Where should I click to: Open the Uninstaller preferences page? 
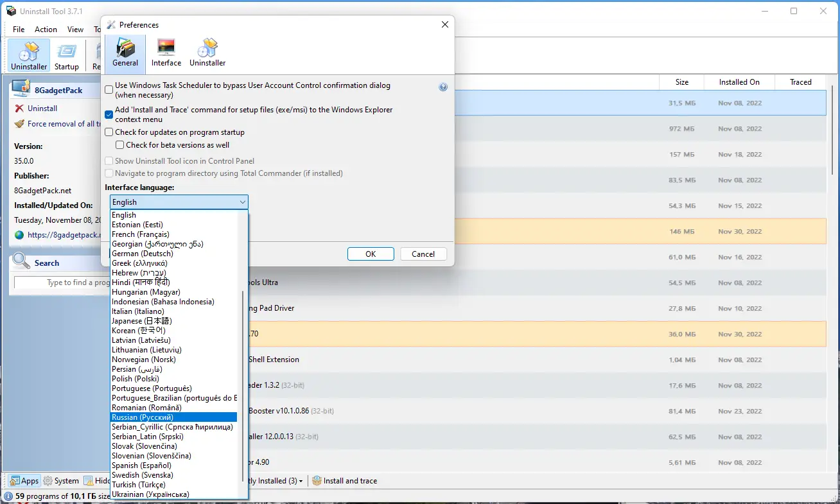click(x=207, y=53)
